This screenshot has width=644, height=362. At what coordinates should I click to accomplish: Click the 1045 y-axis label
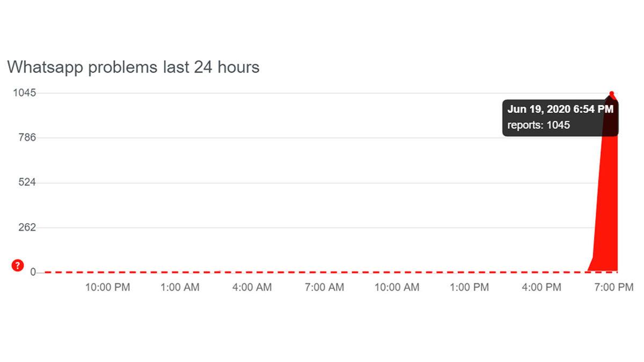coord(25,93)
